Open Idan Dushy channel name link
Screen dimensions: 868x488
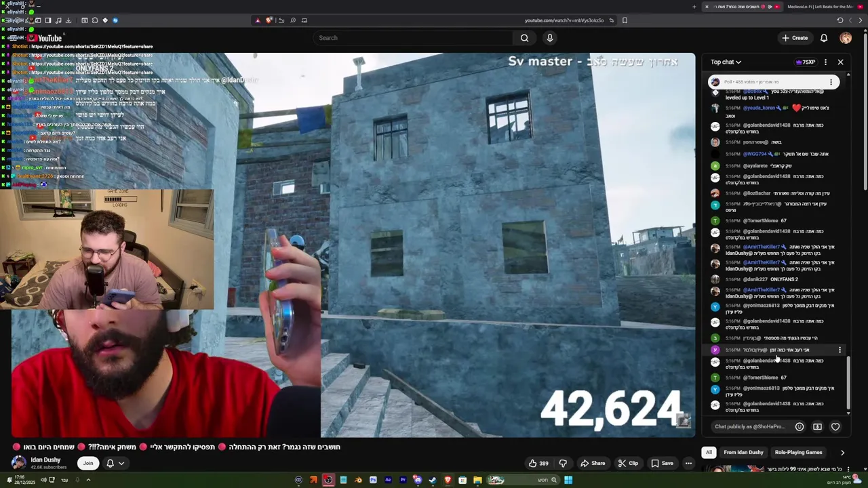(45, 460)
